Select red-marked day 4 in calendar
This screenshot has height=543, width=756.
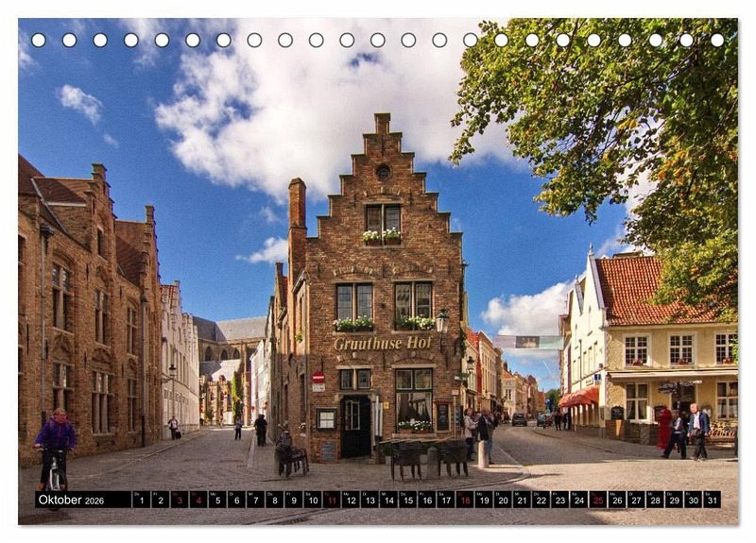point(198,501)
